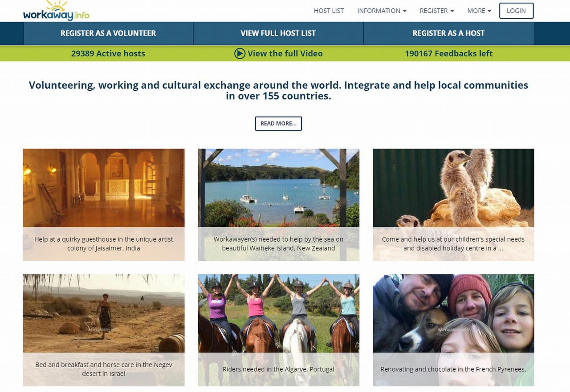The image size is (570, 392).
Task: Select REGISTER AS A HOST tab
Action: point(448,33)
